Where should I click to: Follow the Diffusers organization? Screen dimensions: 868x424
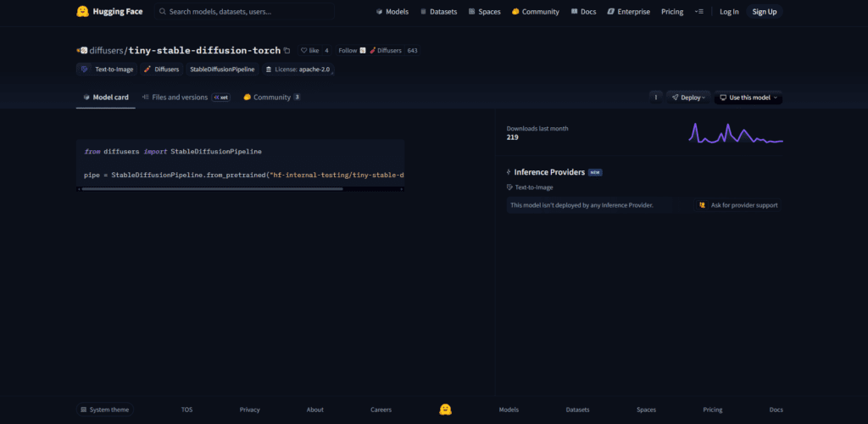coord(370,50)
